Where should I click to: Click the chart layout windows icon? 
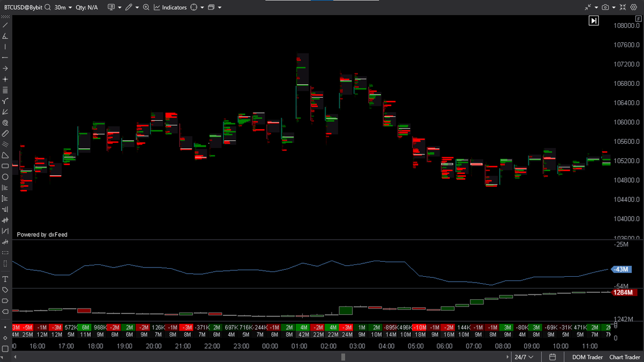(x=211, y=8)
